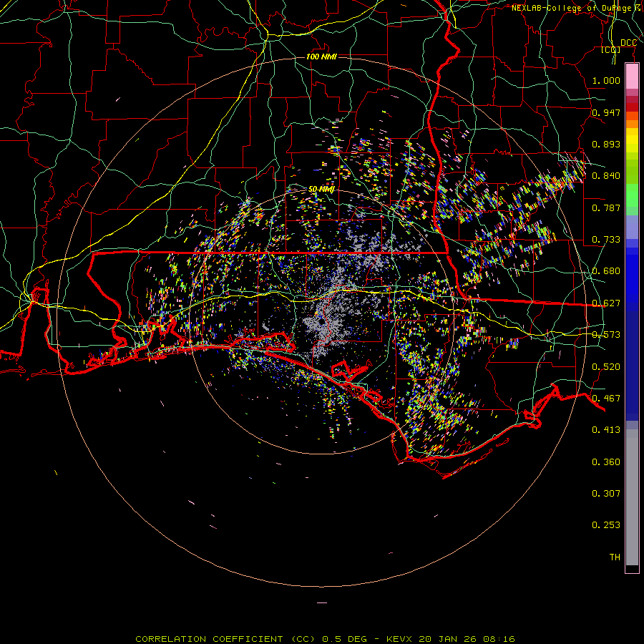Click the 0.253 legend value label
The image size is (644, 644).
(605, 525)
